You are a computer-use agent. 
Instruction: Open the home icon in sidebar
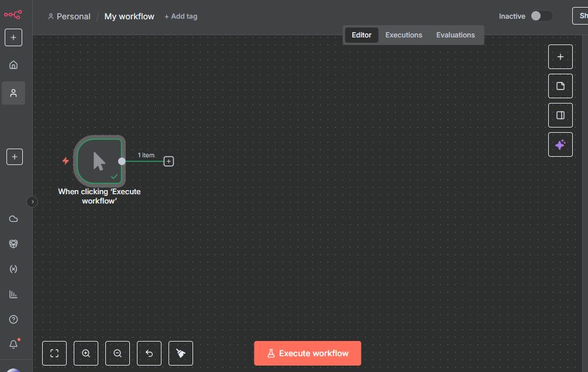click(13, 65)
